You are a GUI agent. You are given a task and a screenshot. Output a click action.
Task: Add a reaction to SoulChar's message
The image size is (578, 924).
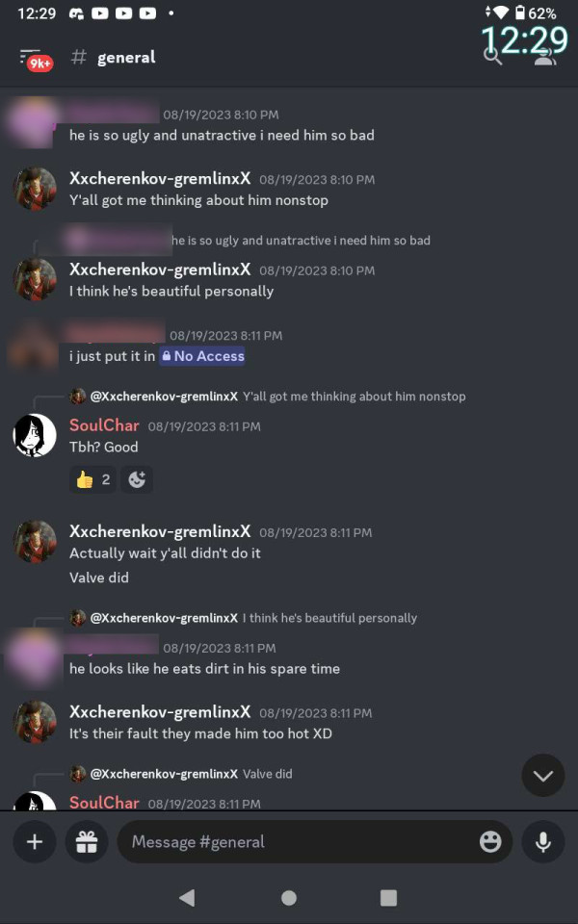137,479
